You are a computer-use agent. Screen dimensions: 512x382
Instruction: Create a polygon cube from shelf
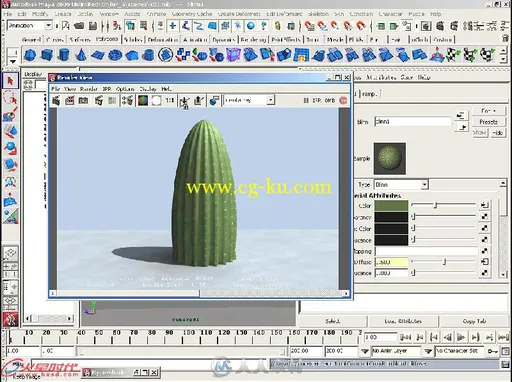point(47,55)
